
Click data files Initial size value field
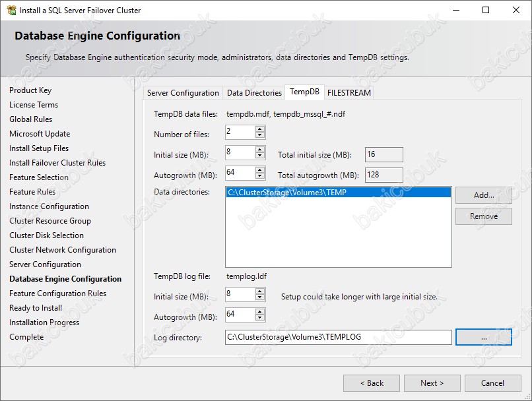tap(240, 152)
